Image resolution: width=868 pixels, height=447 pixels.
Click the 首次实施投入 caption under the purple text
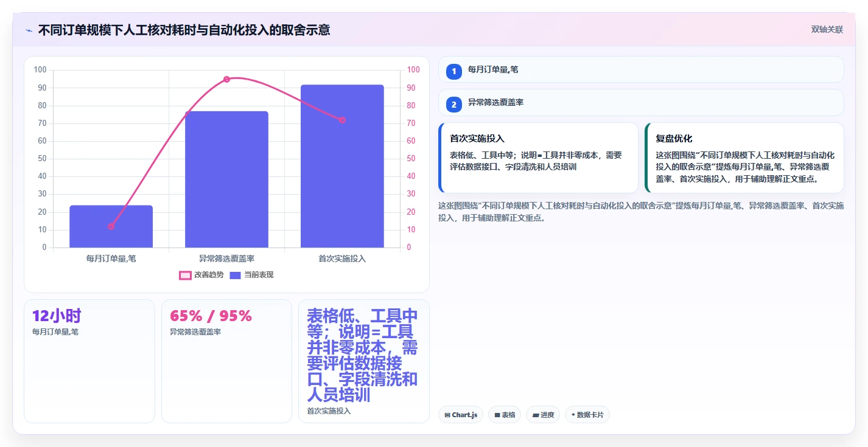point(329,411)
